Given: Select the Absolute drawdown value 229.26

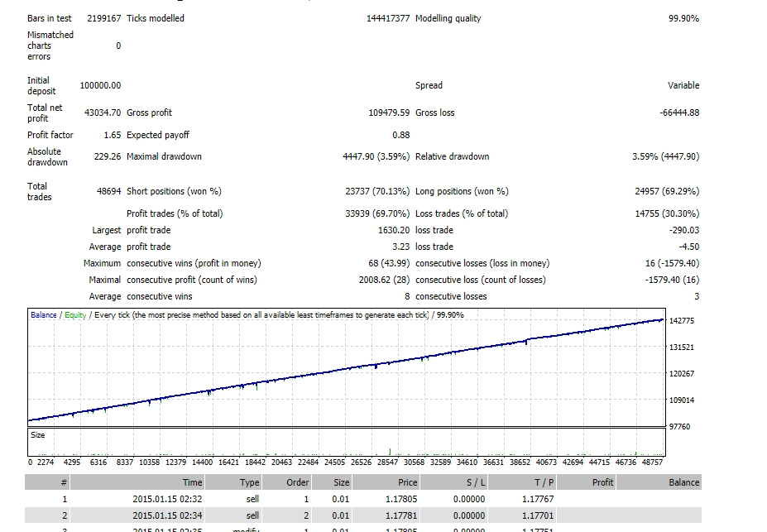Looking at the screenshot, I should (x=107, y=157).
